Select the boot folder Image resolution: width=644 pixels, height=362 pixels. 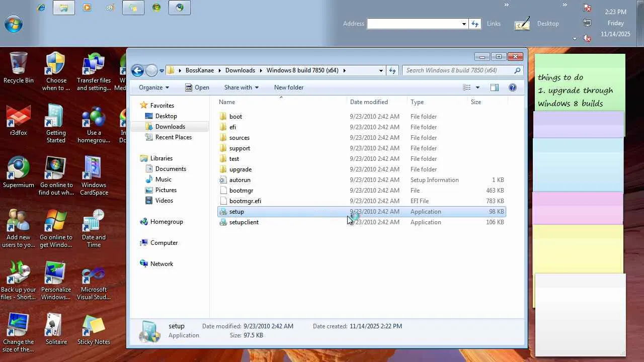(361, 117)
